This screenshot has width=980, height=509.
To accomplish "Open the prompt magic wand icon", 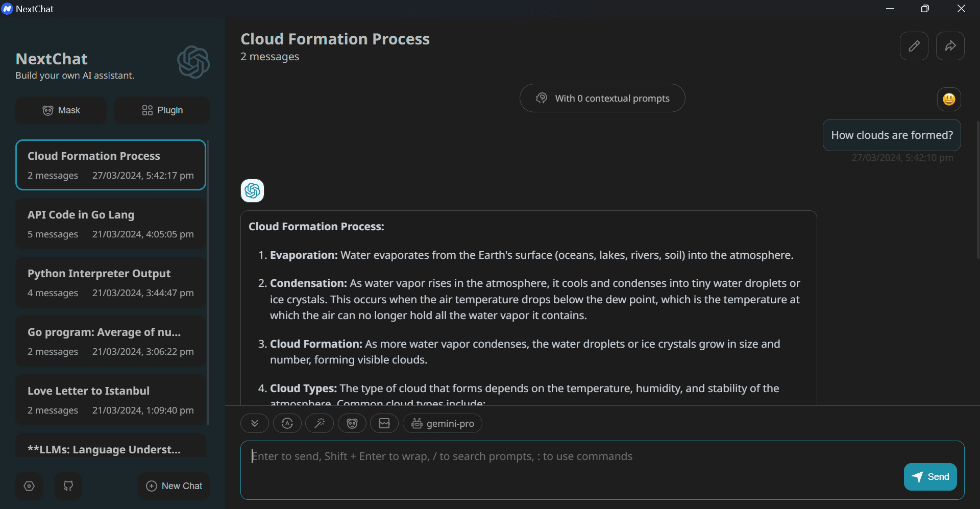I will click(x=320, y=423).
